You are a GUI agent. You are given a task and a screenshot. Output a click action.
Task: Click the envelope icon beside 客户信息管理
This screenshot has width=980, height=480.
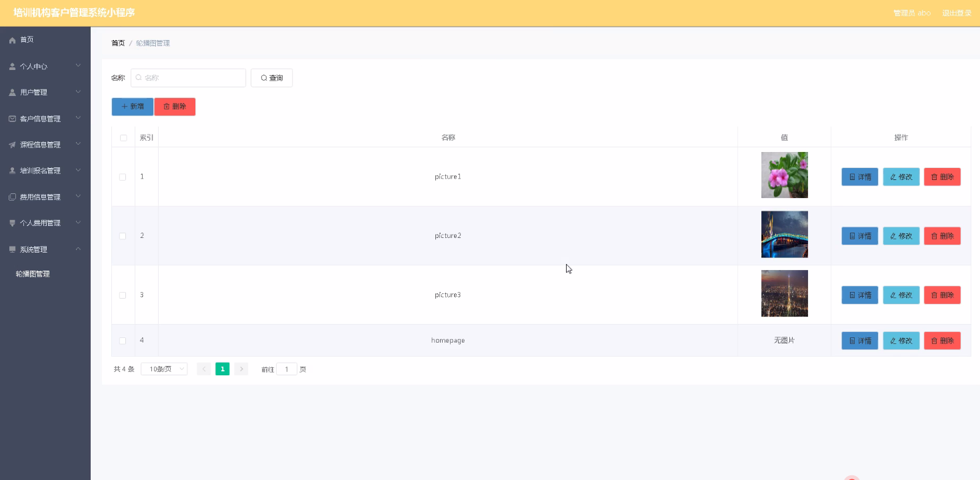pyautogui.click(x=12, y=118)
